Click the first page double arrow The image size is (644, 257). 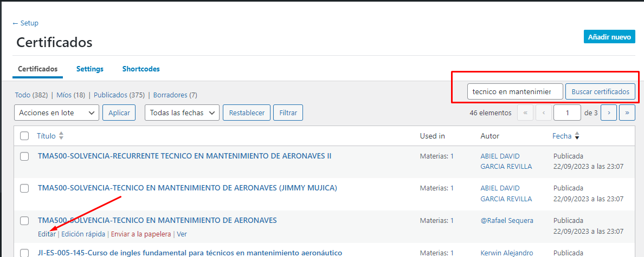525,113
